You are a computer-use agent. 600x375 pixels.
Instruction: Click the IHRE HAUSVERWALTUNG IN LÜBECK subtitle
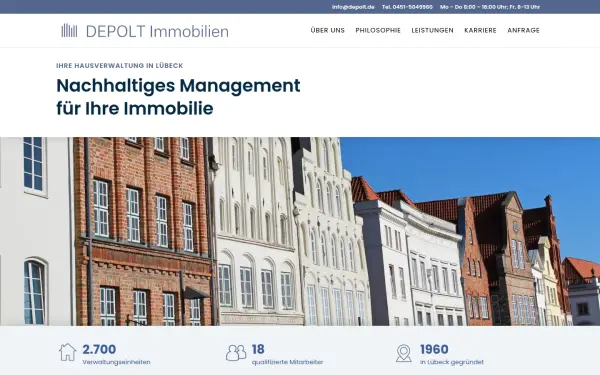(119, 65)
